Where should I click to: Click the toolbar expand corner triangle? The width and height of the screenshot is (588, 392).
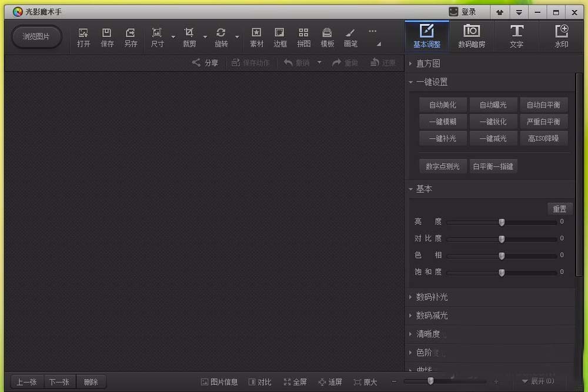379,44
